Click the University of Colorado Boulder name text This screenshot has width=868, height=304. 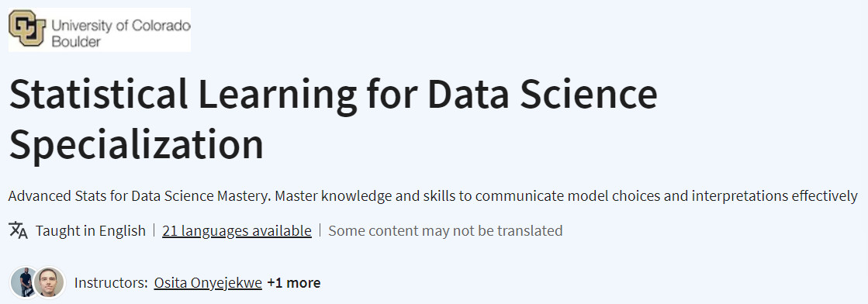tap(121, 33)
